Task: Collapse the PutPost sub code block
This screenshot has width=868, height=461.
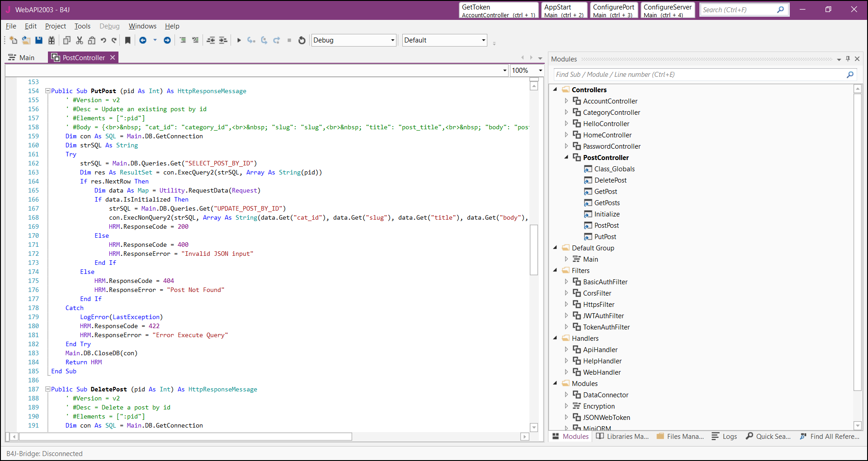Action: point(47,91)
